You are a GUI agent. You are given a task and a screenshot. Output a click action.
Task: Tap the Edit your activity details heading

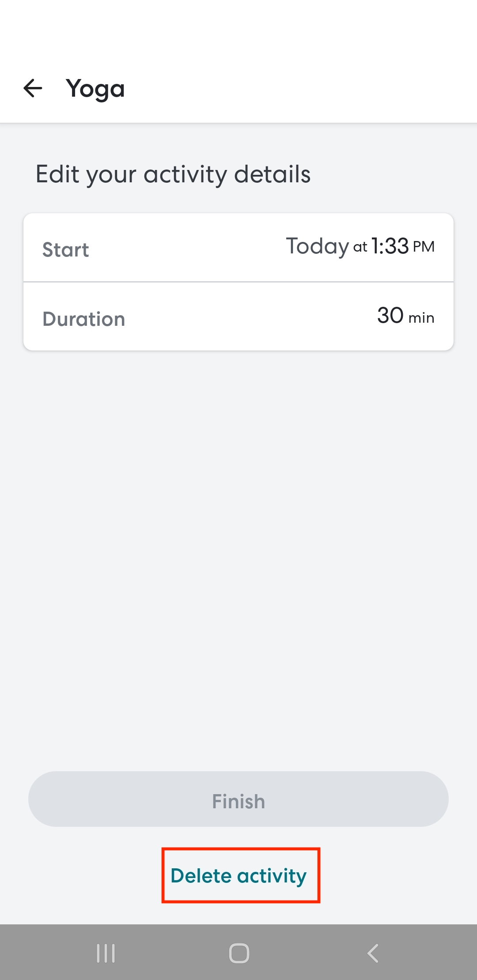click(x=173, y=174)
